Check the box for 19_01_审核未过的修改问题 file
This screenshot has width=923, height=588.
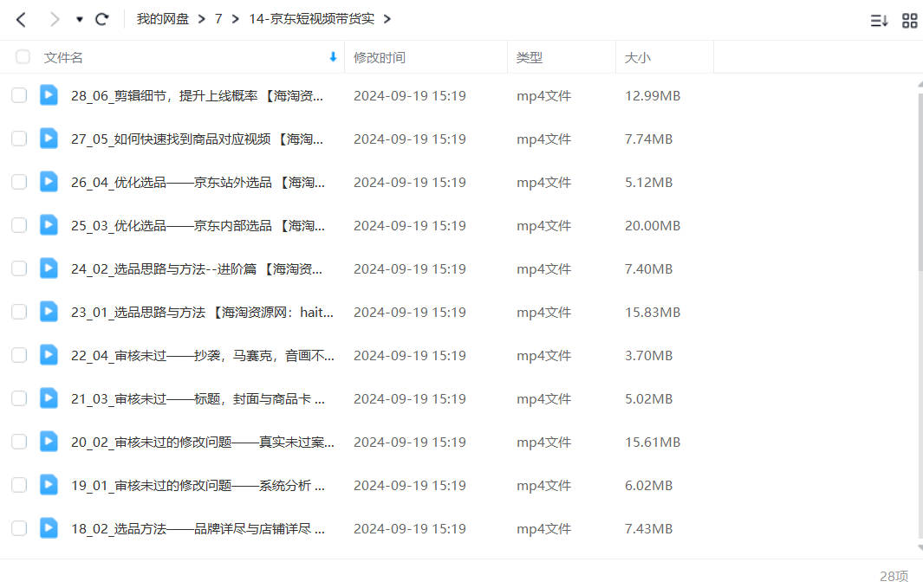[19, 485]
